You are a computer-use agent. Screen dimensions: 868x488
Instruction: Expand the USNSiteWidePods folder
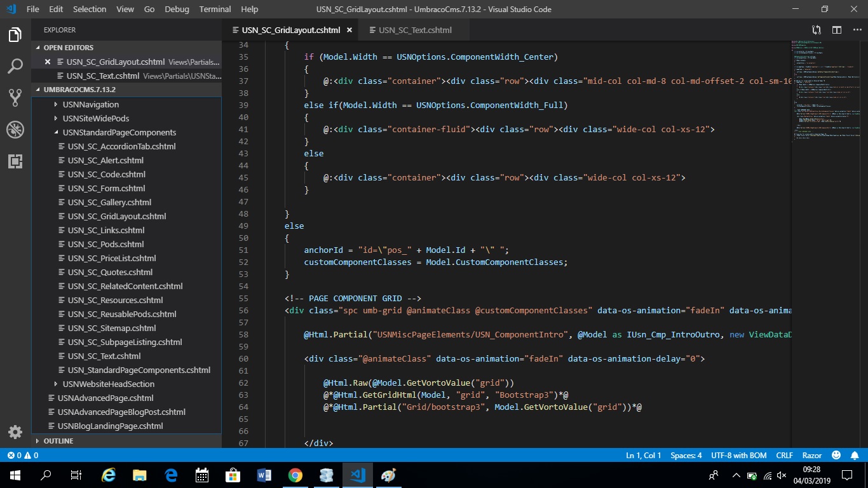pyautogui.click(x=95, y=118)
